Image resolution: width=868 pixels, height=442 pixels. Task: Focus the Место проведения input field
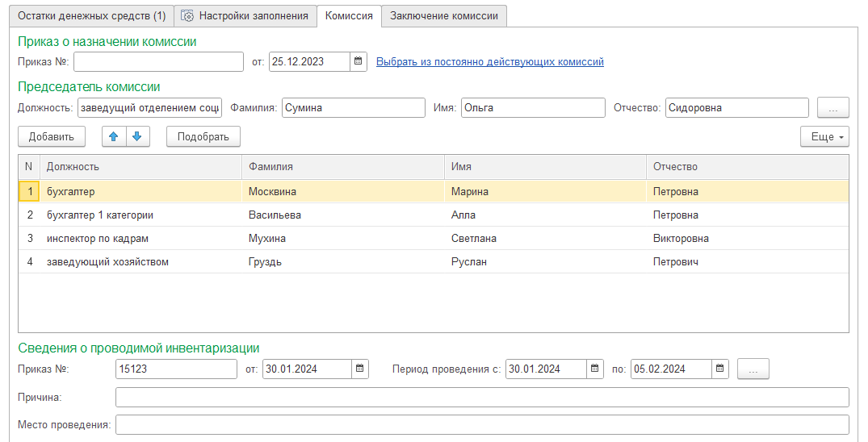[482, 425]
